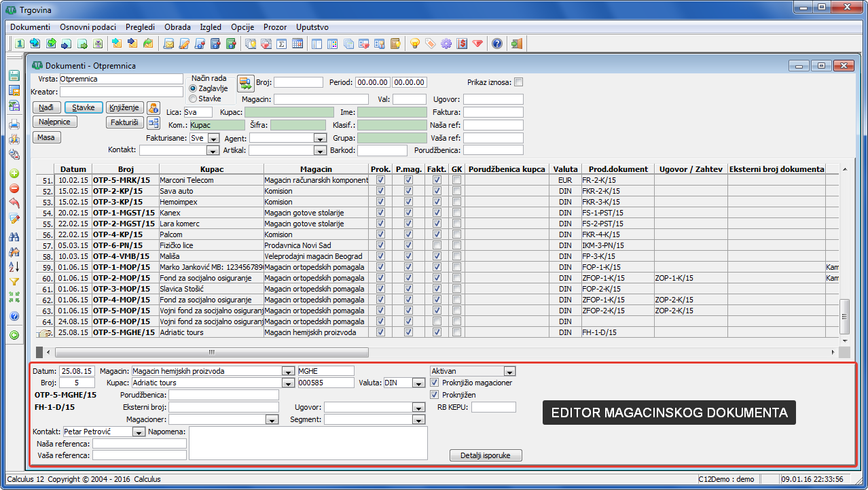868x490 pixels.
Task: Click the Fakturiši button
Action: 125,123
